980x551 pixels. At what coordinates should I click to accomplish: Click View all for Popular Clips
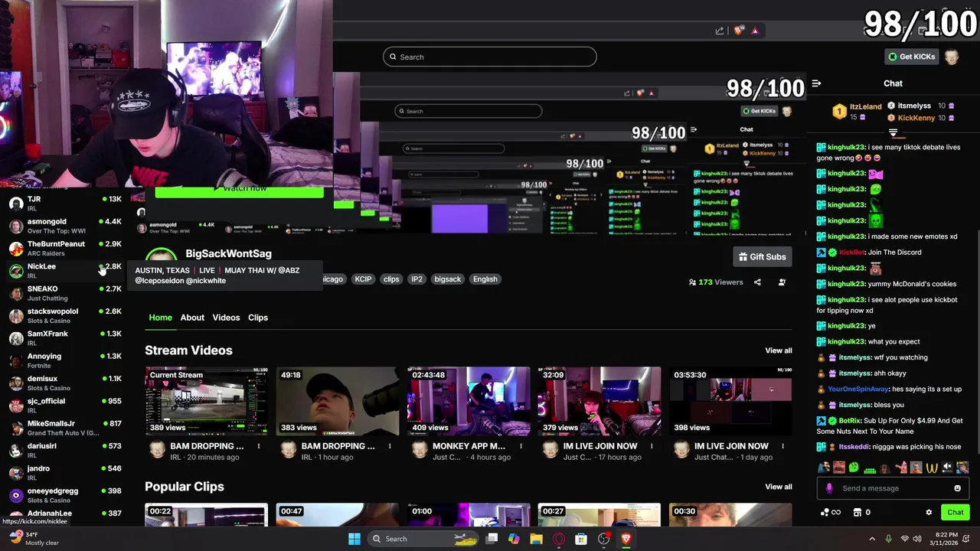pos(779,487)
